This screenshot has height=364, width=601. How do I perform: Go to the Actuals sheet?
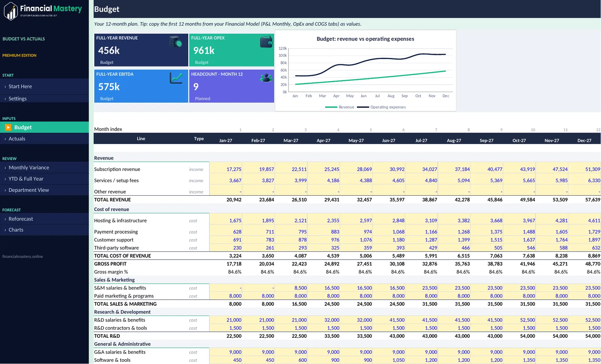44,139
